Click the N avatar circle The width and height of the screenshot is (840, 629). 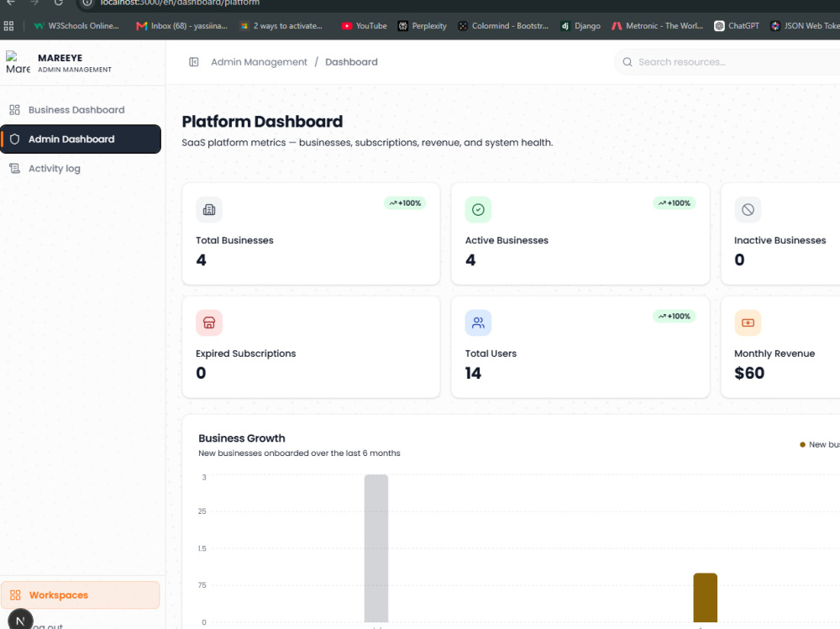click(x=20, y=621)
